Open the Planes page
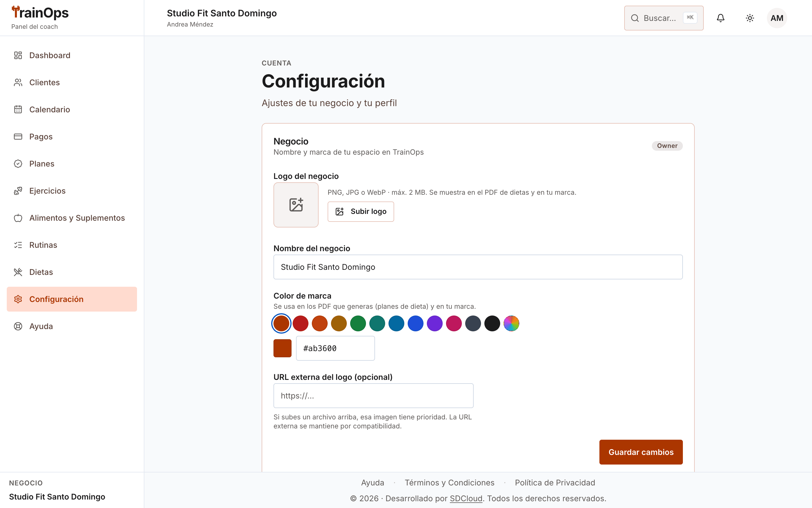 [72, 164]
